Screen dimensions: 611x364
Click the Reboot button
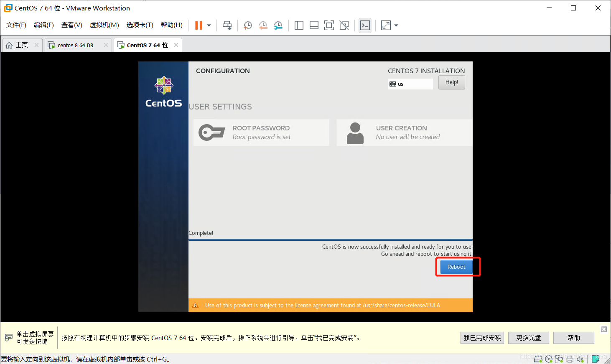coord(456,267)
